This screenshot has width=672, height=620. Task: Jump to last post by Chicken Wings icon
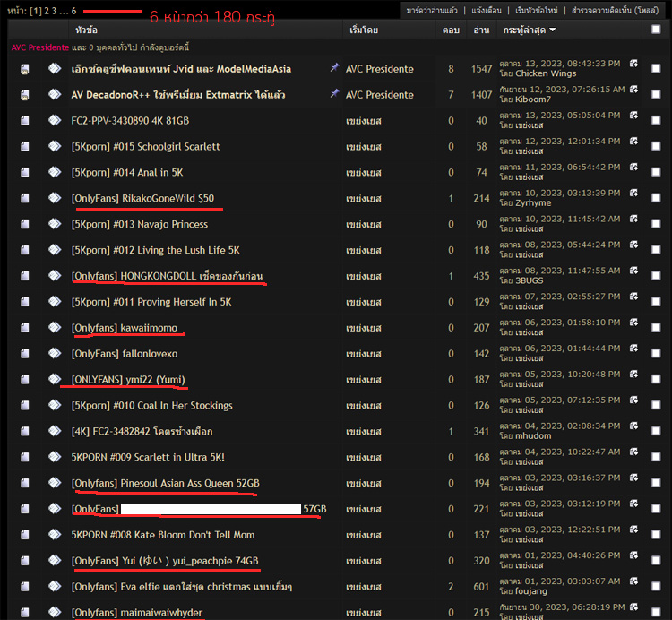(633, 64)
